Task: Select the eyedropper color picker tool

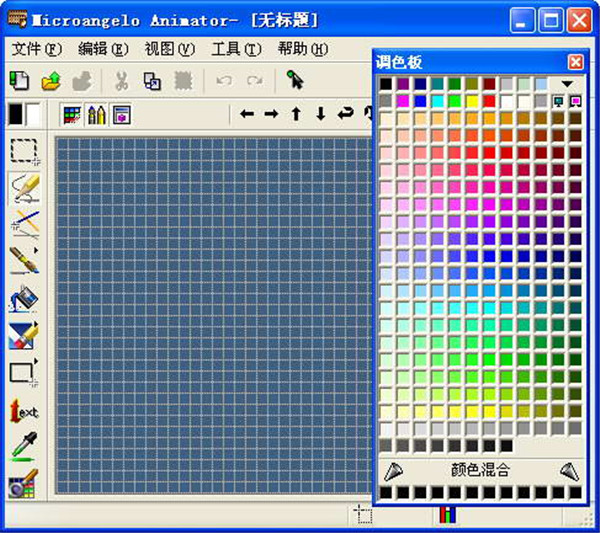Action: 24,447
